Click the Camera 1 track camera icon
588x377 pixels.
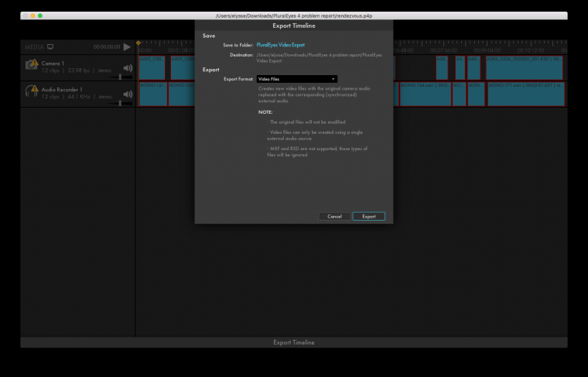click(31, 66)
